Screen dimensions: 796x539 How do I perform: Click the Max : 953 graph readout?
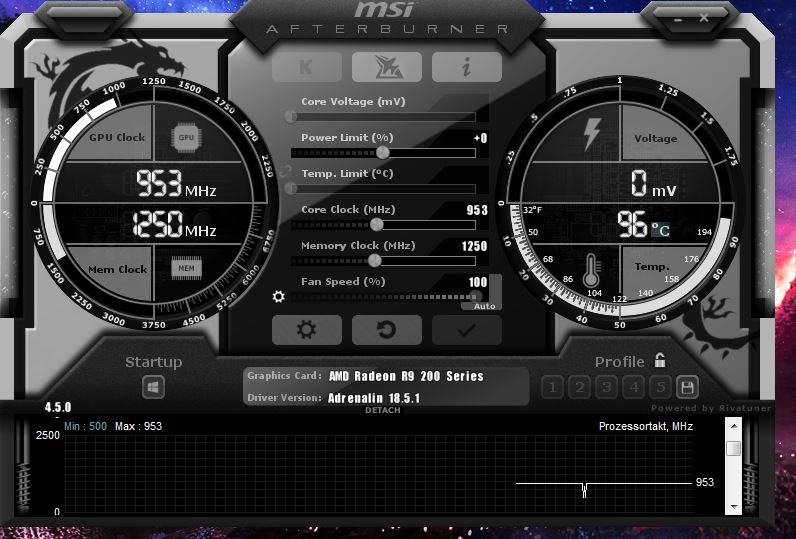[x=138, y=426]
